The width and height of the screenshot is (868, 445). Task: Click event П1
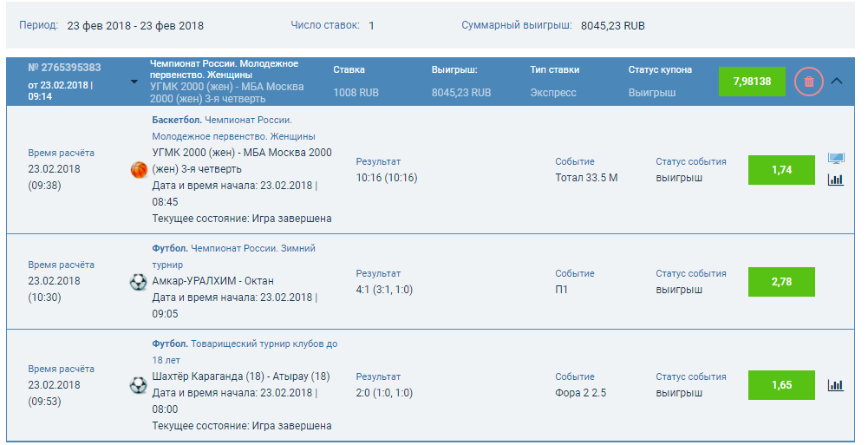tap(561, 290)
